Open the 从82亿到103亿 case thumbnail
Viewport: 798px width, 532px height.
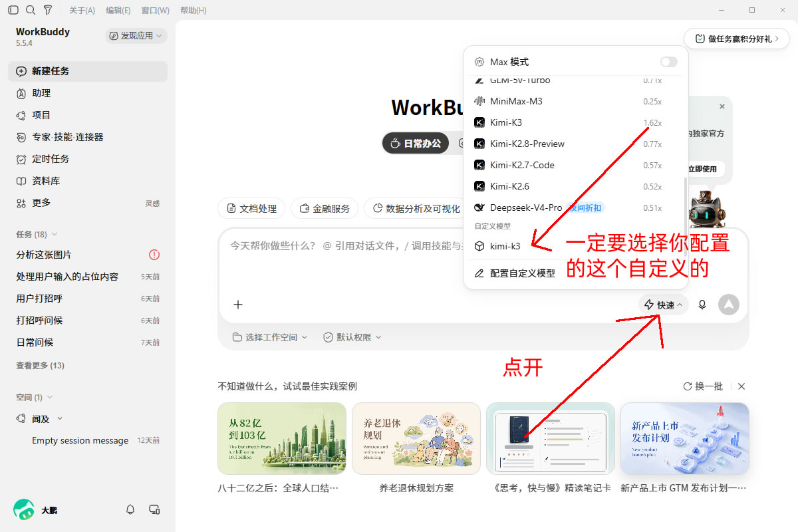coord(282,438)
